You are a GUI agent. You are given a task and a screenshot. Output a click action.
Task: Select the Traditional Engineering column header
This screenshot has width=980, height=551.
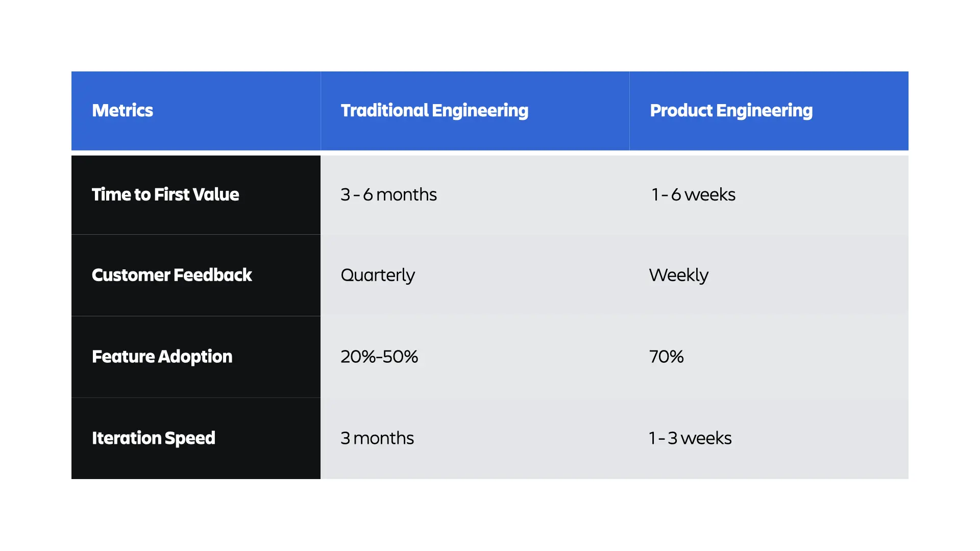(x=475, y=111)
